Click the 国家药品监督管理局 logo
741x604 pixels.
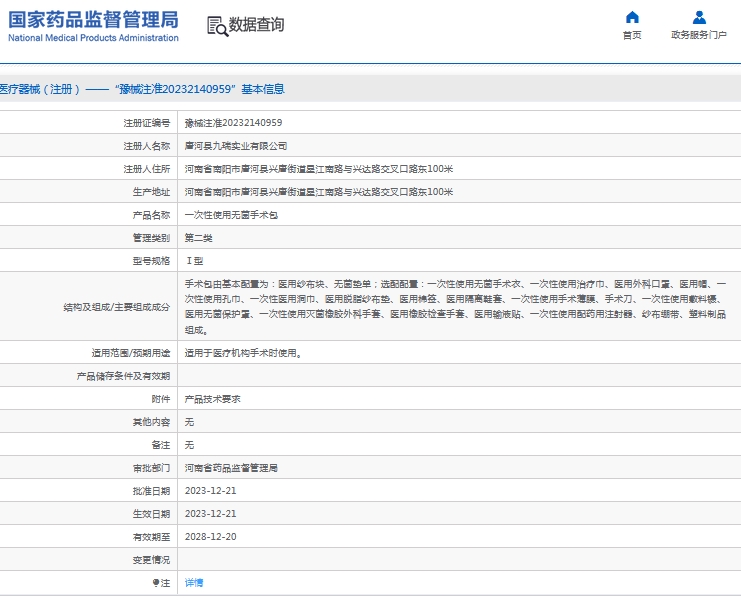93,26
